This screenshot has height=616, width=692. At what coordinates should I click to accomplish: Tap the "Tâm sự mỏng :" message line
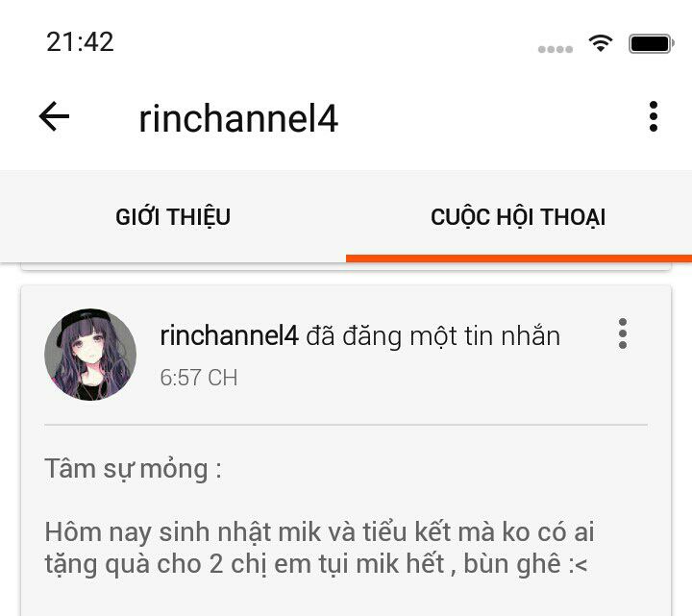coord(133,469)
